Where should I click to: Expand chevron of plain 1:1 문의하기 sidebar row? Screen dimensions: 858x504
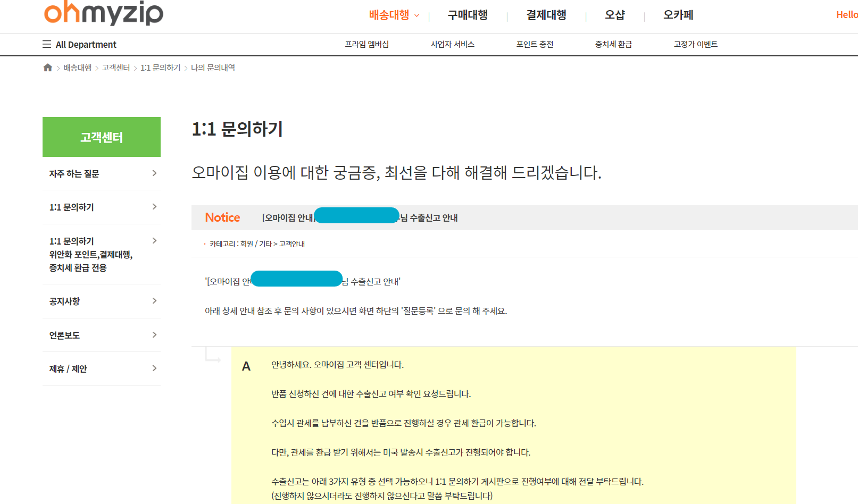154,206
